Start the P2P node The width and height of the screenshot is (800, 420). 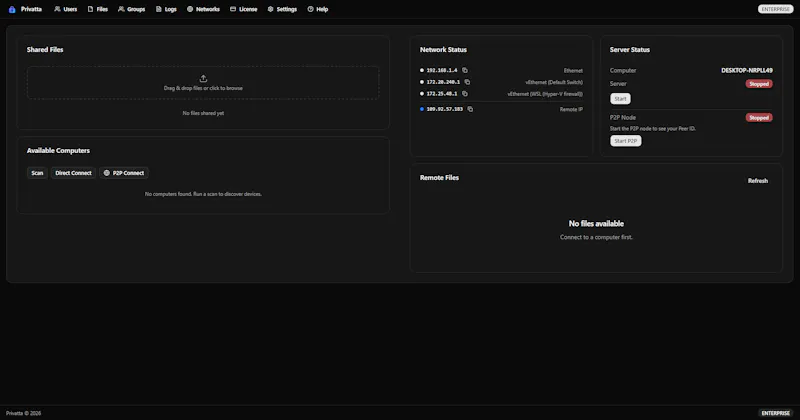tap(626, 141)
